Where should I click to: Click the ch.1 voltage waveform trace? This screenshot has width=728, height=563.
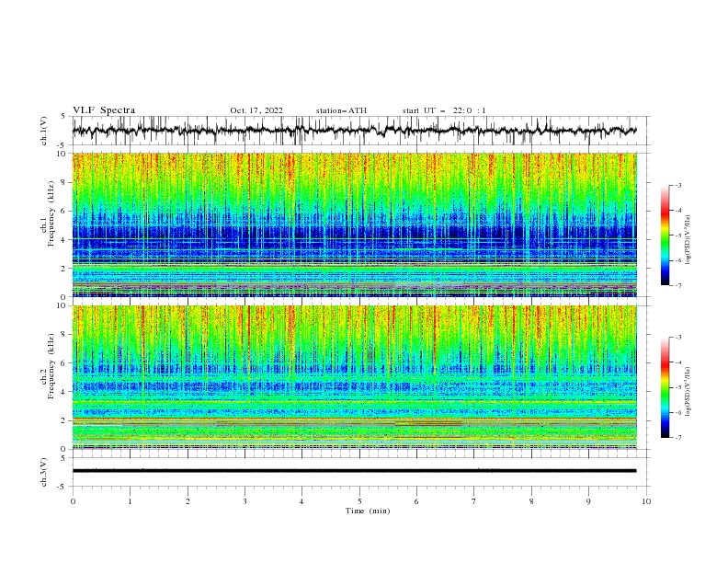coord(354,131)
